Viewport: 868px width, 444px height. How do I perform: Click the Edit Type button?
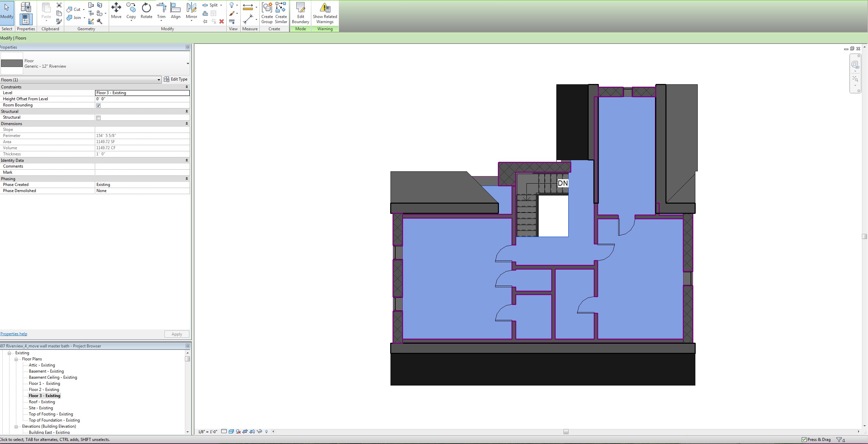coord(176,79)
